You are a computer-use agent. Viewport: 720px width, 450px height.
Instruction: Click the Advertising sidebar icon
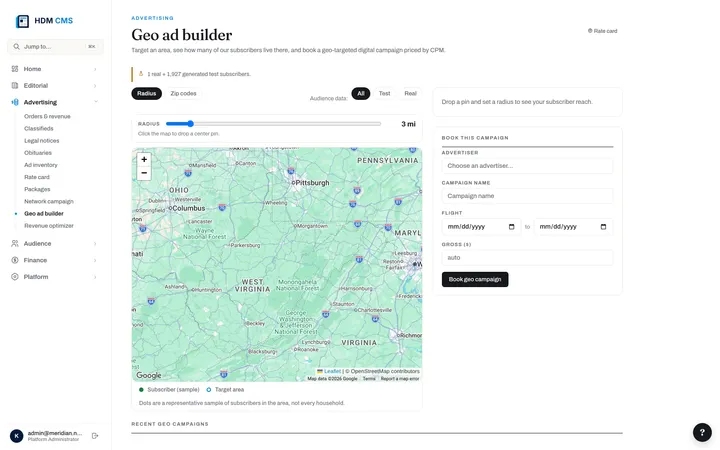pyautogui.click(x=15, y=102)
